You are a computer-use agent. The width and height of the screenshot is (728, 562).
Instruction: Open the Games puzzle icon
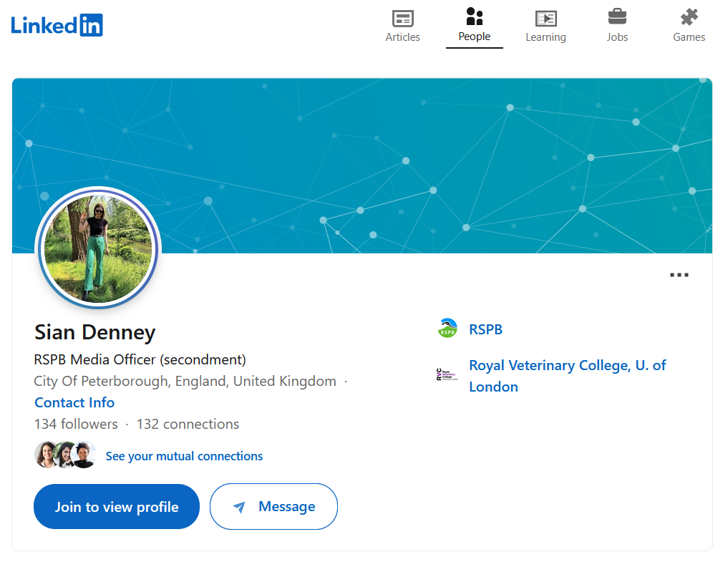coord(689,17)
